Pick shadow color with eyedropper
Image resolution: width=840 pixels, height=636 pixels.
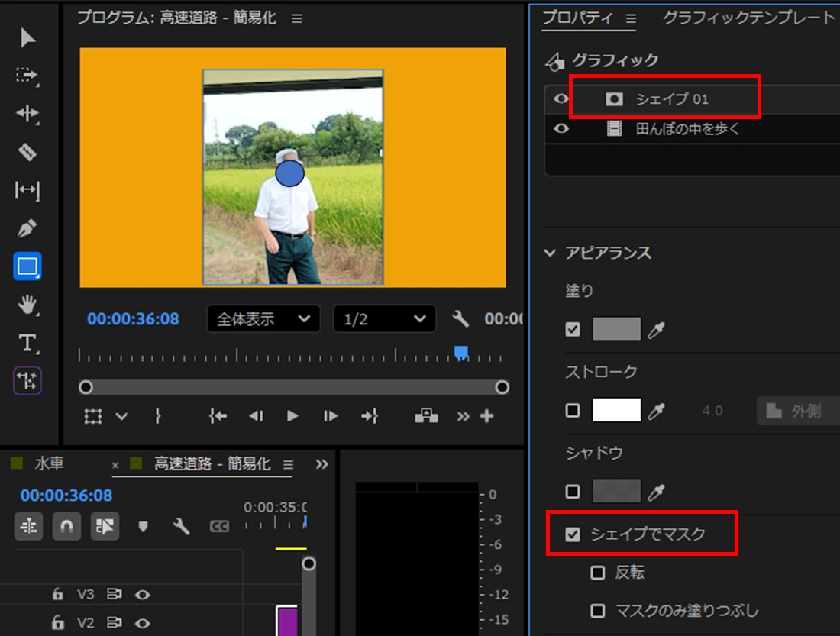[x=656, y=492]
